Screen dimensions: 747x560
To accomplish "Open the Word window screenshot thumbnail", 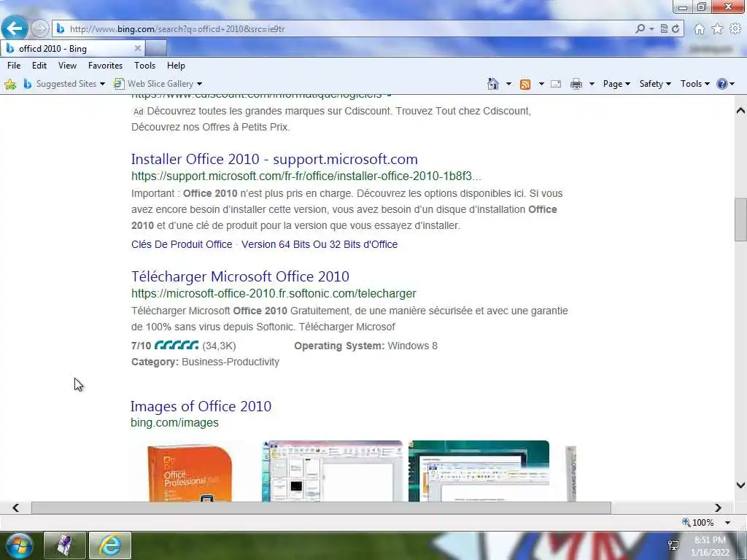I will 479,471.
